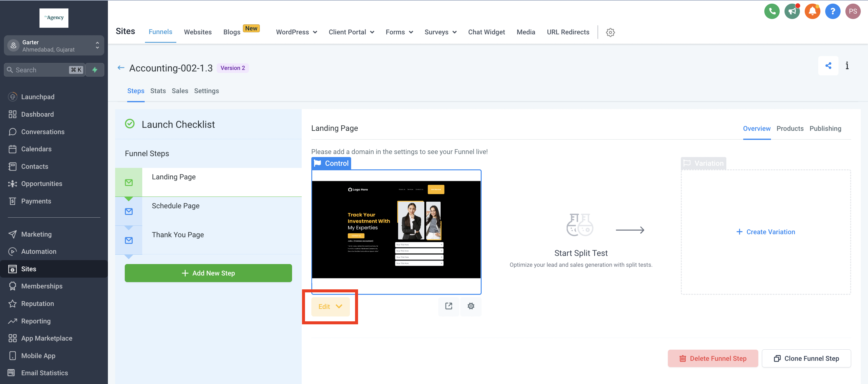Click the Create Variation link
The width and height of the screenshot is (868, 384).
tap(766, 232)
